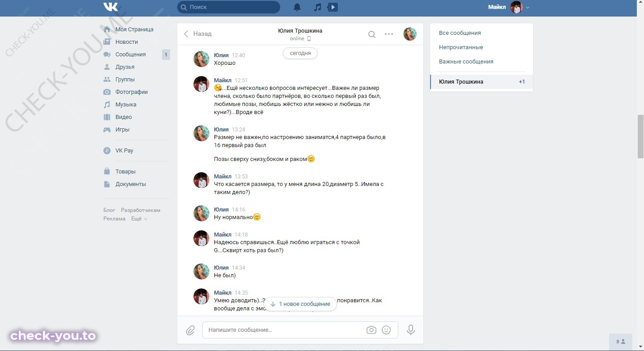Open Друзья in left menu

[125, 67]
